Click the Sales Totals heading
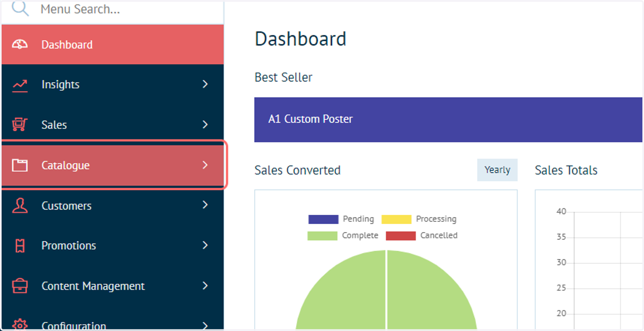The height and width of the screenshot is (331, 644). point(566,170)
